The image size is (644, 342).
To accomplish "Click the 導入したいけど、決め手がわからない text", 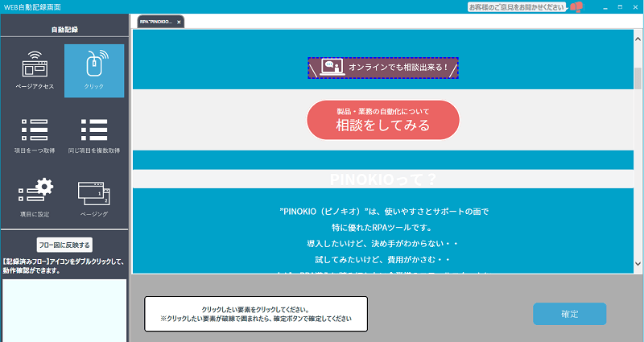I will pos(382,244).
